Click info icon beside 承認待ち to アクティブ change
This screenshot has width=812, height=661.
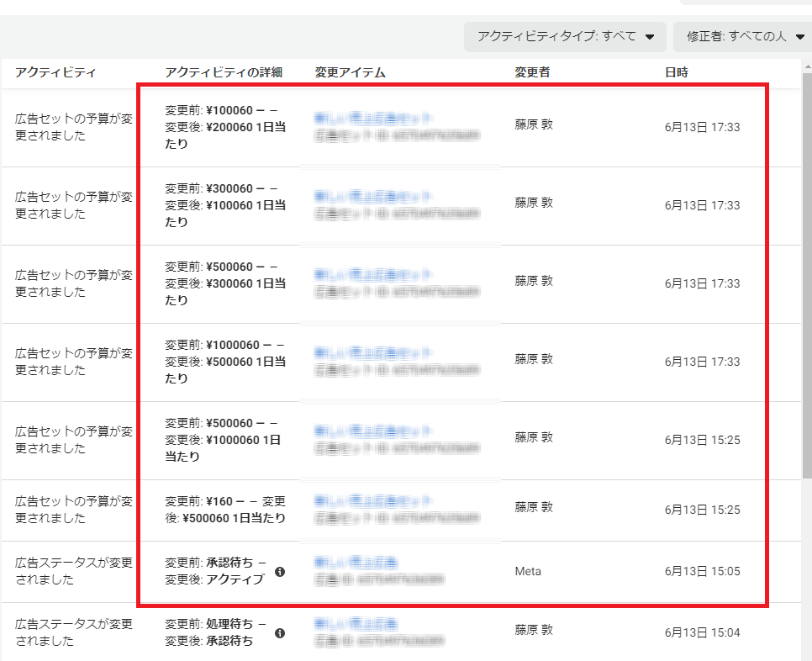280,572
